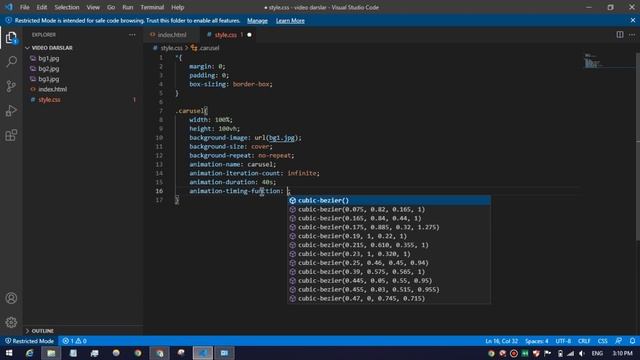Open the Extensions view

coord(11,135)
